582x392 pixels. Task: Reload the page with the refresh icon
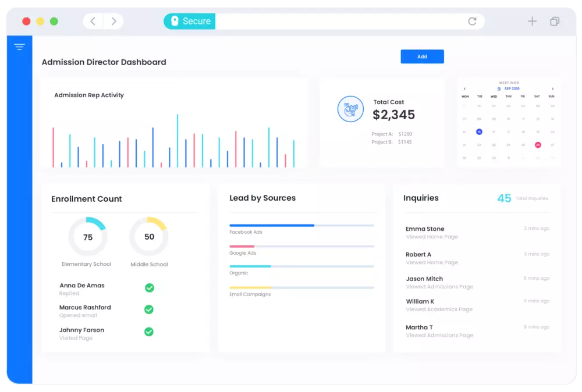(x=472, y=22)
